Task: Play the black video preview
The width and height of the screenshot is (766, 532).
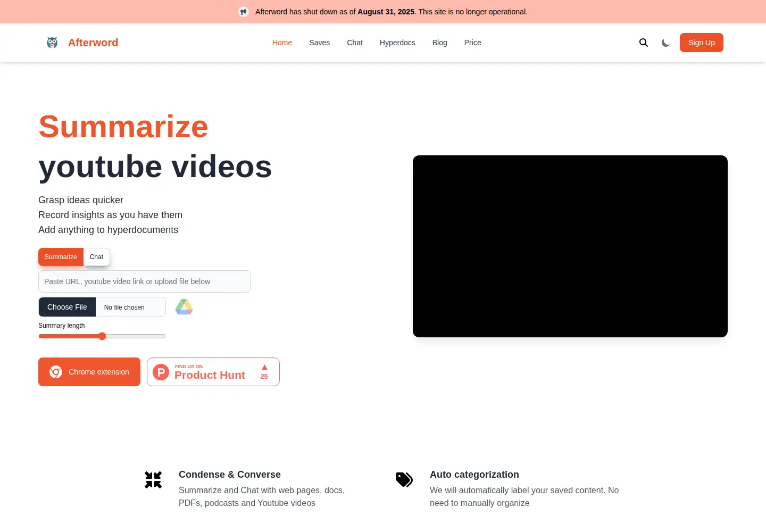Action: [570, 246]
